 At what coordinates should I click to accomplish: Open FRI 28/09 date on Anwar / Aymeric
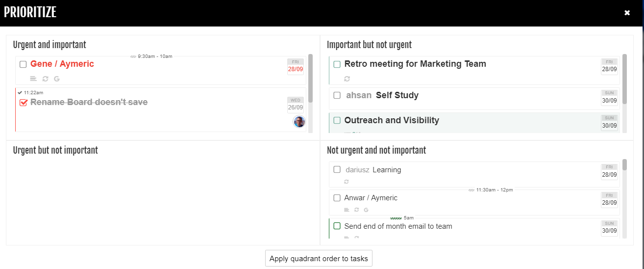tap(609, 200)
